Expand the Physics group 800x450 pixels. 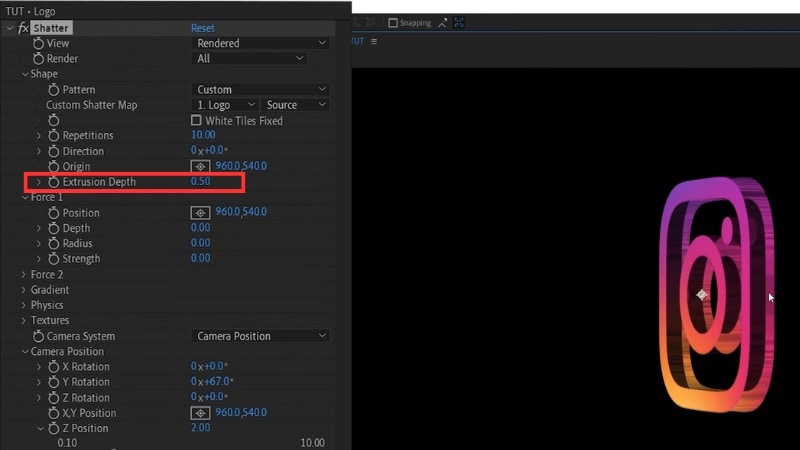(x=23, y=305)
